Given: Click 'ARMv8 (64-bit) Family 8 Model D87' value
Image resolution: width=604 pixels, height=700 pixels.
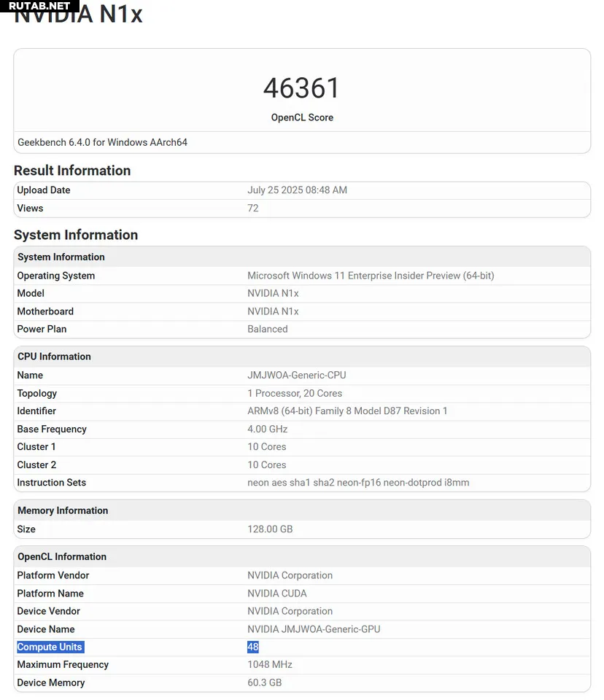Looking at the screenshot, I should click(x=347, y=411).
